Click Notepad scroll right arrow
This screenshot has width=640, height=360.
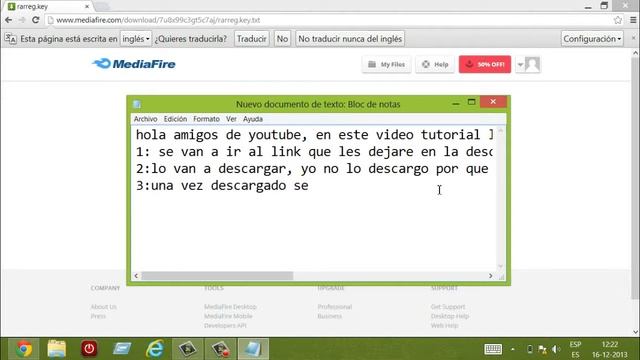491,276
